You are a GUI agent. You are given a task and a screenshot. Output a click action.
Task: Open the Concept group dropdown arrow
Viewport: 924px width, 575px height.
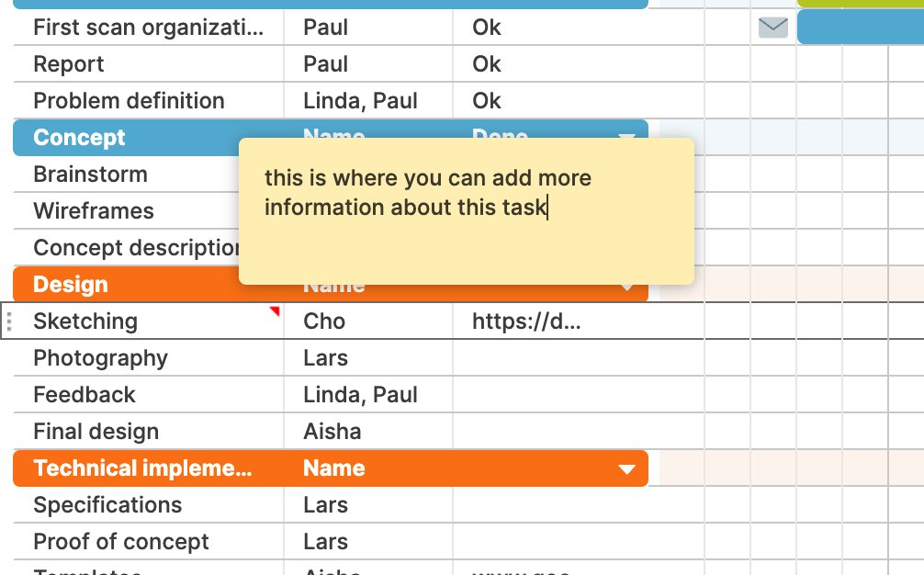tap(626, 136)
